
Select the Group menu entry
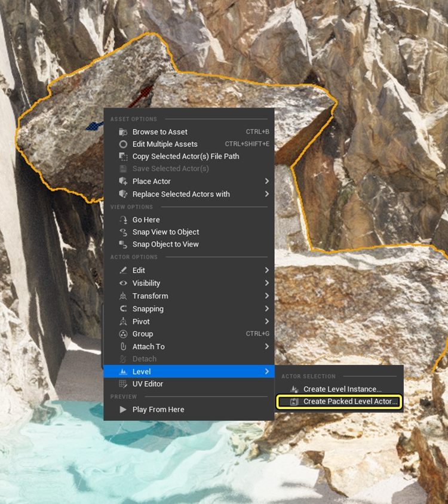(x=189, y=334)
